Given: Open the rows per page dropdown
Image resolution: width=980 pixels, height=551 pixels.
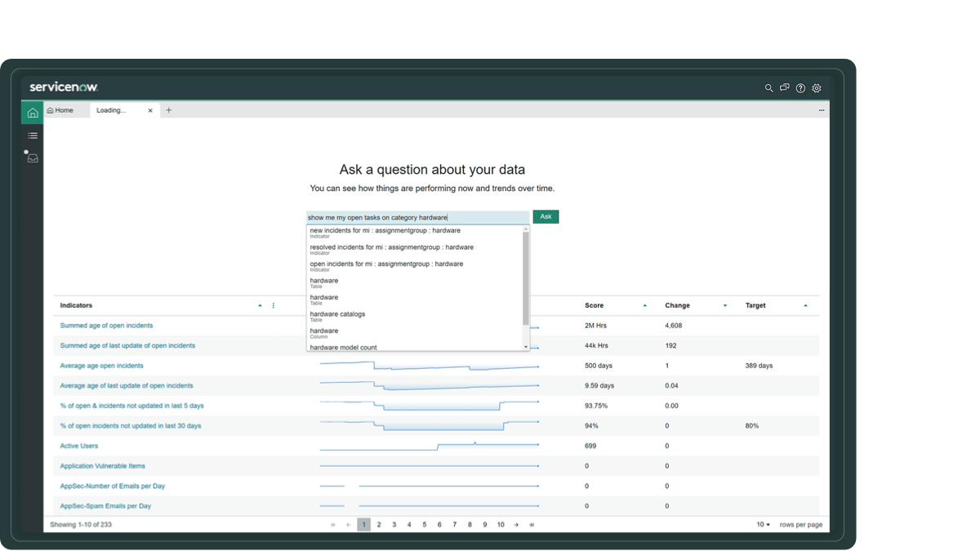Looking at the screenshot, I should tap(762, 525).
